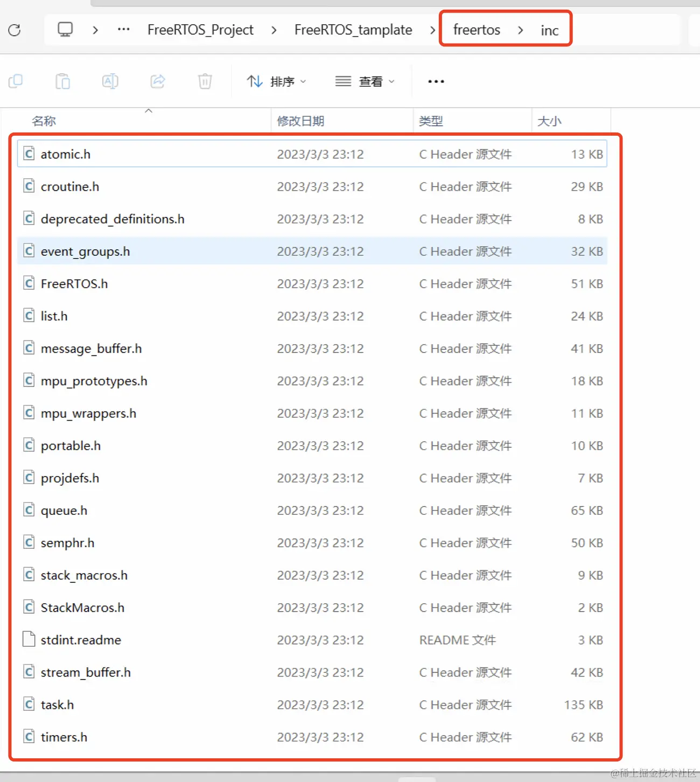Click the stdint.readme blank file icon
700x782 pixels.
click(29, 639)
